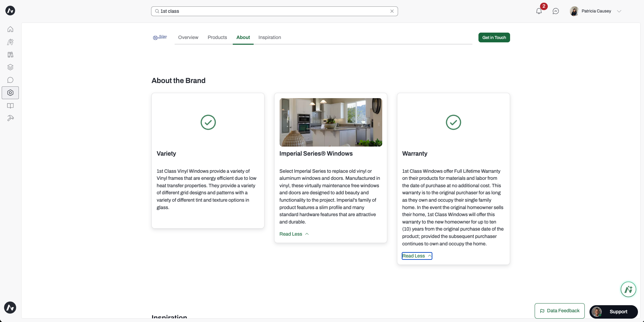
Task: Click the Get in Touch button
Action: coord(494,38)
